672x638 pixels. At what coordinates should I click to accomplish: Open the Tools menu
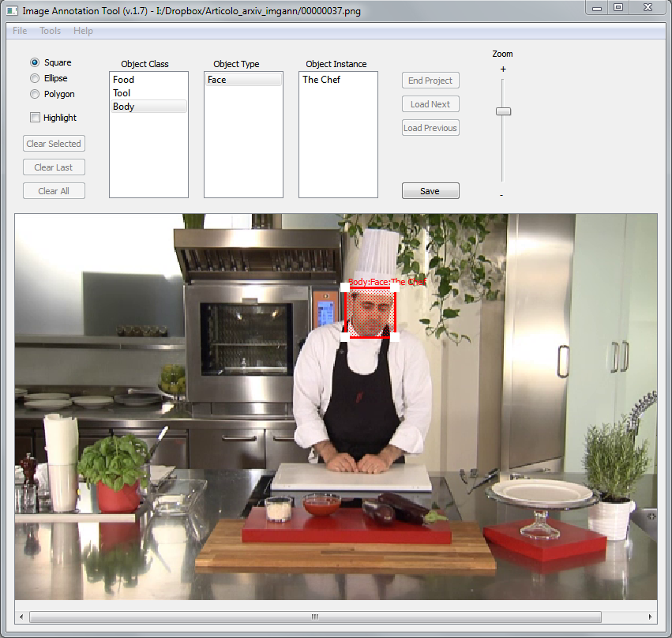[50, 31]
